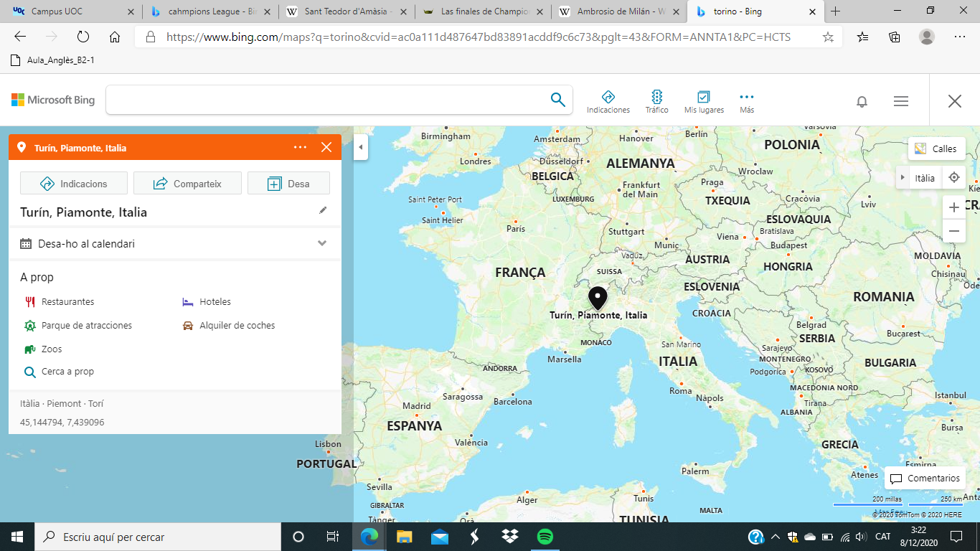This screenshot has height=551, width=980.
Task: Open Calles map style selector
Action: [936, 149]
